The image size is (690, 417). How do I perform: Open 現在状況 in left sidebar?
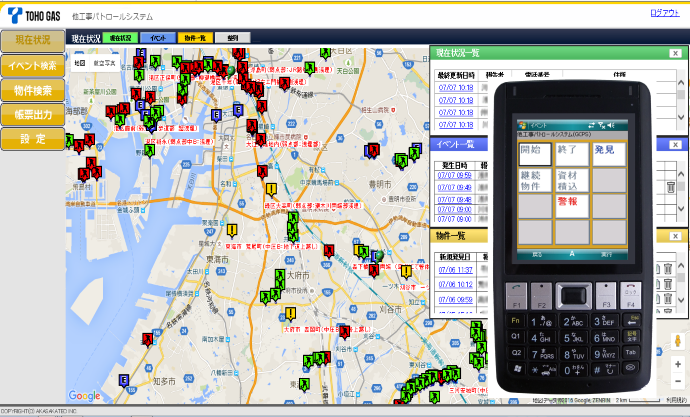point(33,41)
